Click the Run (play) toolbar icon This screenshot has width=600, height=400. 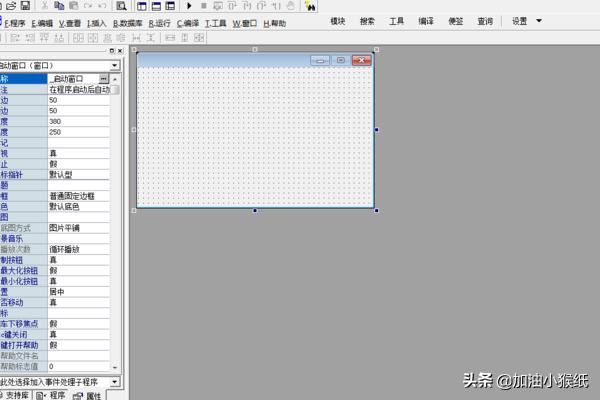pyautogui.click(x=189, y=6)
